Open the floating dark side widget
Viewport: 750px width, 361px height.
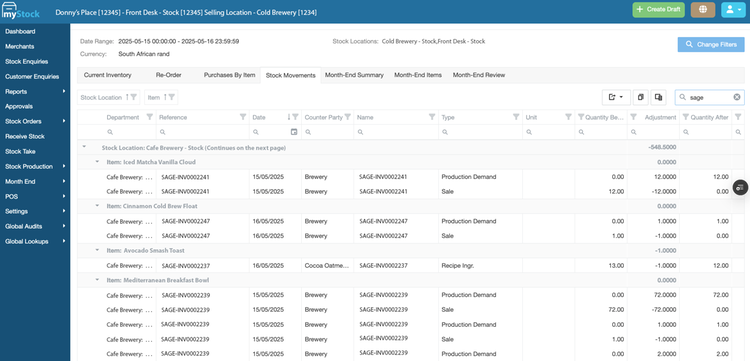point(740,187)
